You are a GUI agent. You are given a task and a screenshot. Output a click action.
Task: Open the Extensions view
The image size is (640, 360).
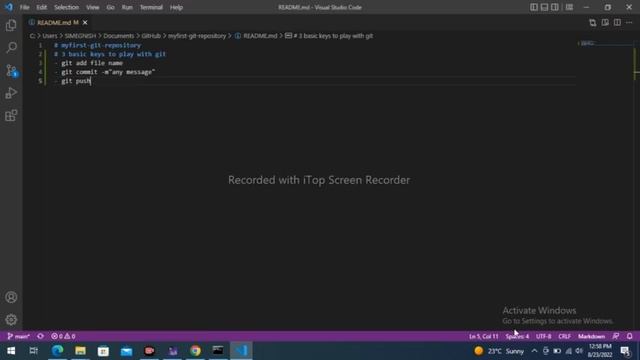pos(11,116)
